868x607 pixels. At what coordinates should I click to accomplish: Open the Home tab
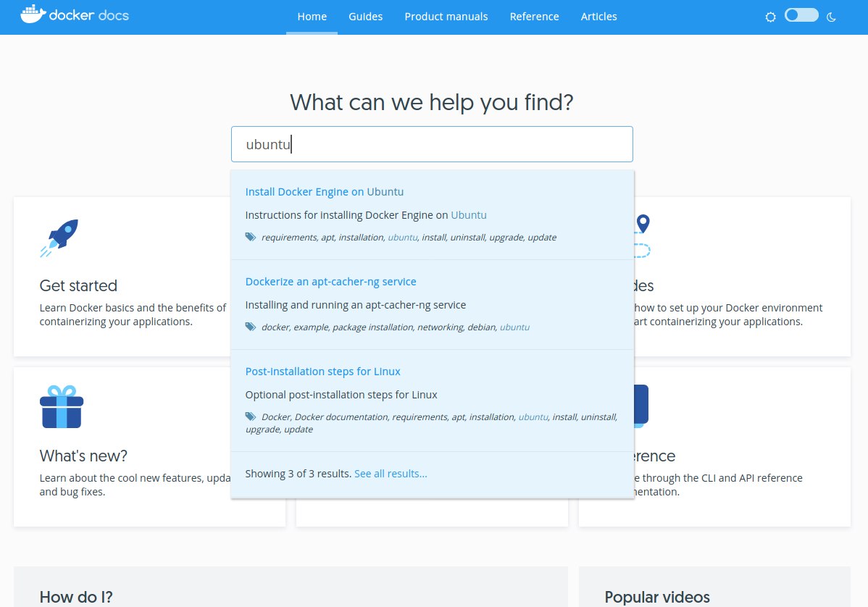312,17
